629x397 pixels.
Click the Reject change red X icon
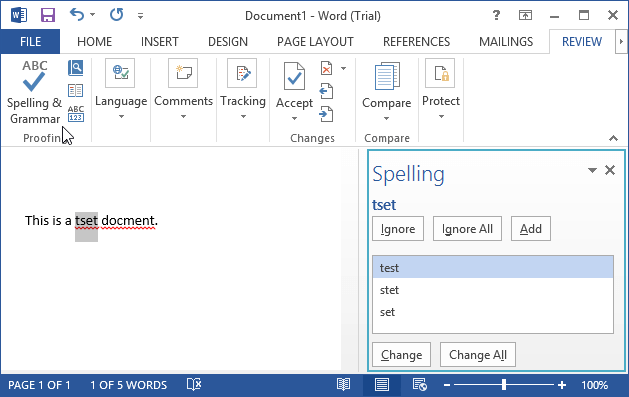(327, 68)
